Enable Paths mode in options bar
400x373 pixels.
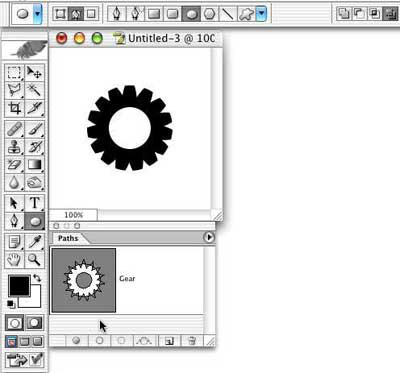pyautogui.click(x=76, y=14)
